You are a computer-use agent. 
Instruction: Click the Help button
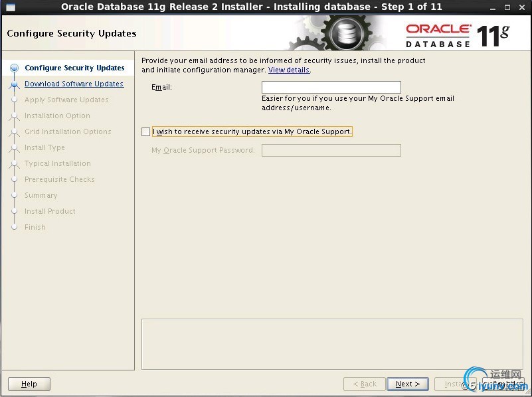[29, 384]
